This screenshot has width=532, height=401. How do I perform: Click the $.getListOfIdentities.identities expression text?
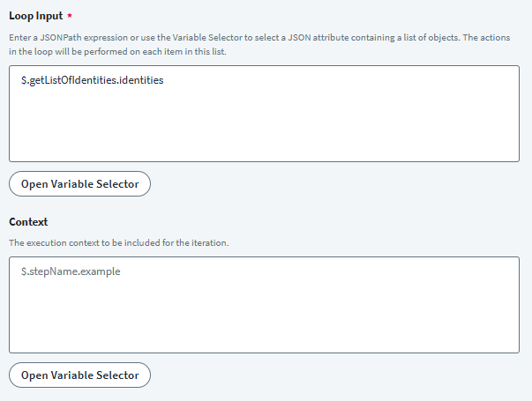93,80
